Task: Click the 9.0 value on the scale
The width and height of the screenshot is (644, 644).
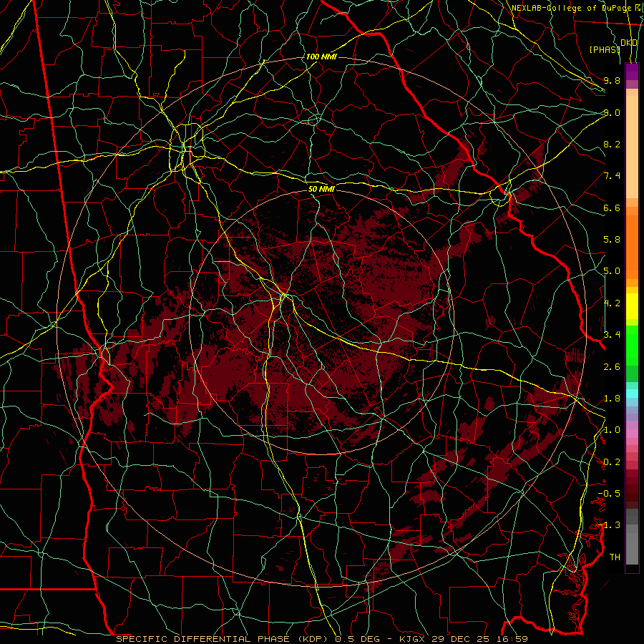Action: click(612, 112)
